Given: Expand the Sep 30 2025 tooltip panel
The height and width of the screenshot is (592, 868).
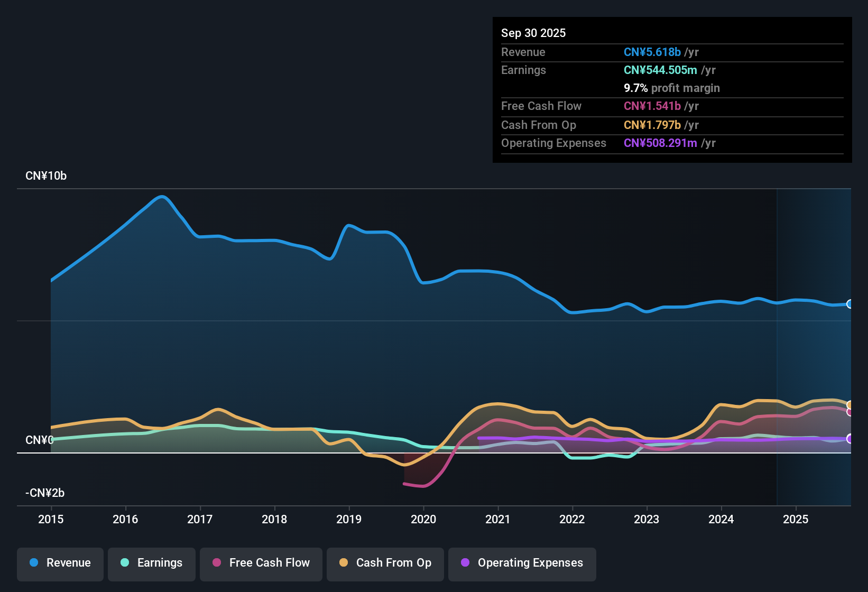Looking at the screenshot, I should [x=533, y=33].
